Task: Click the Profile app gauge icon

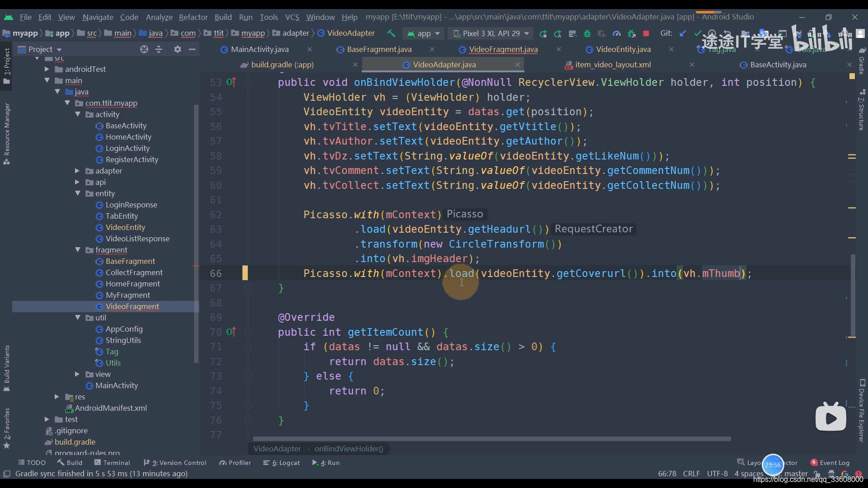Action: click(x=617, y=33)
